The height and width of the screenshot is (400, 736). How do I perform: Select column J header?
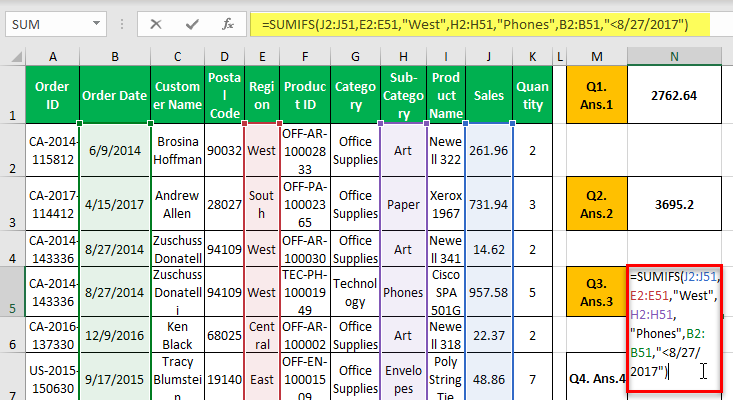(489, 57)
